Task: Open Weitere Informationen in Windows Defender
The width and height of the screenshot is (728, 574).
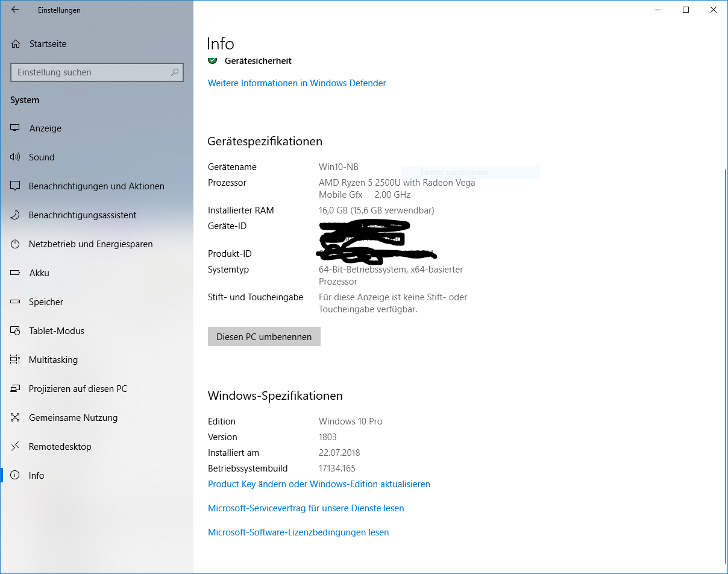Action: (x=297, y=83)
